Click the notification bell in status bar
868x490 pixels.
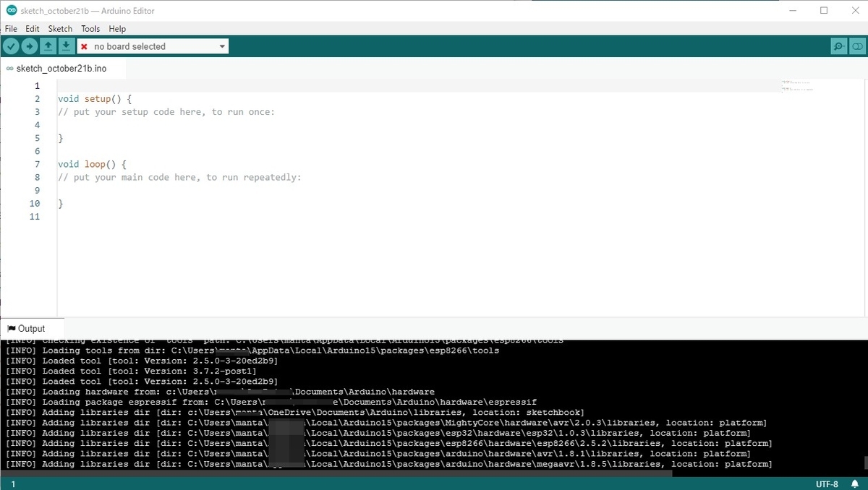[x=855, y=483]
